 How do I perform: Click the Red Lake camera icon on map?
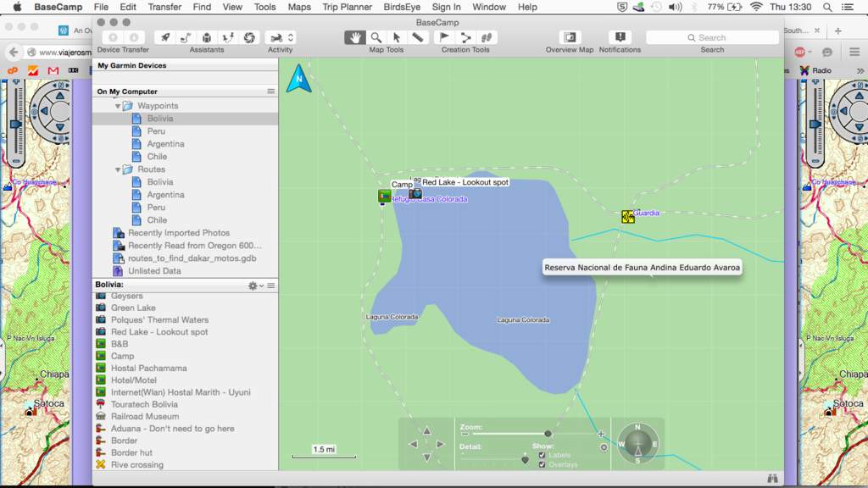(415, 194)
